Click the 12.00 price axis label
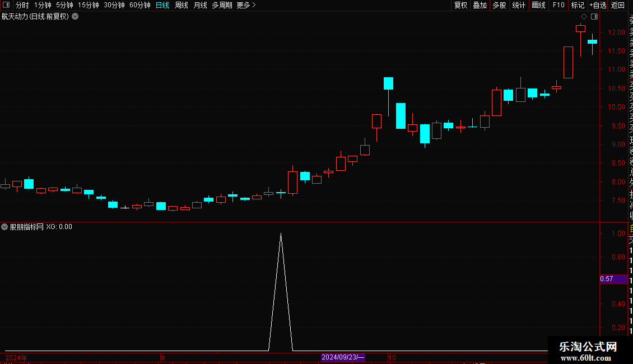This screenshot has width=633, height=364. click(616, 32)
